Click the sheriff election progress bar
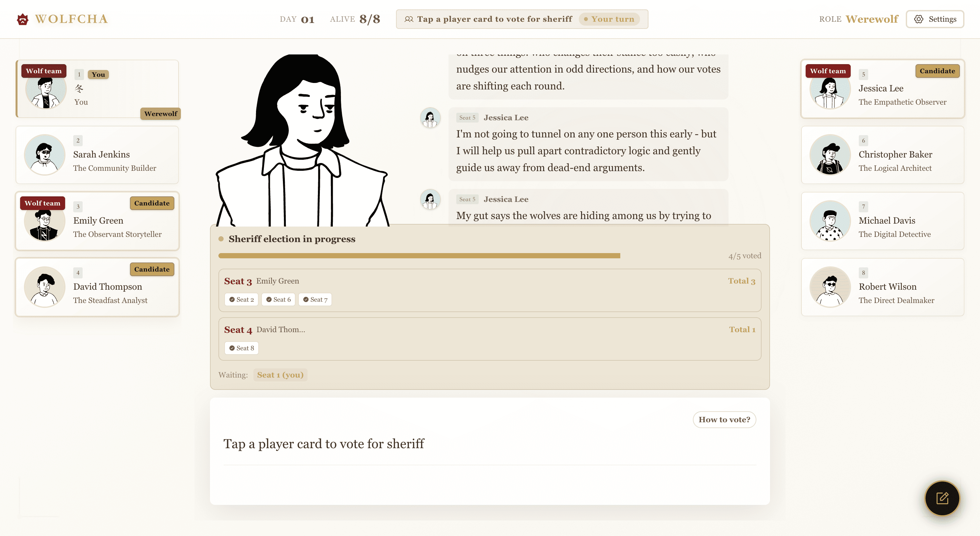This screenshot has width=980, height=536. [x=419, y=256]
